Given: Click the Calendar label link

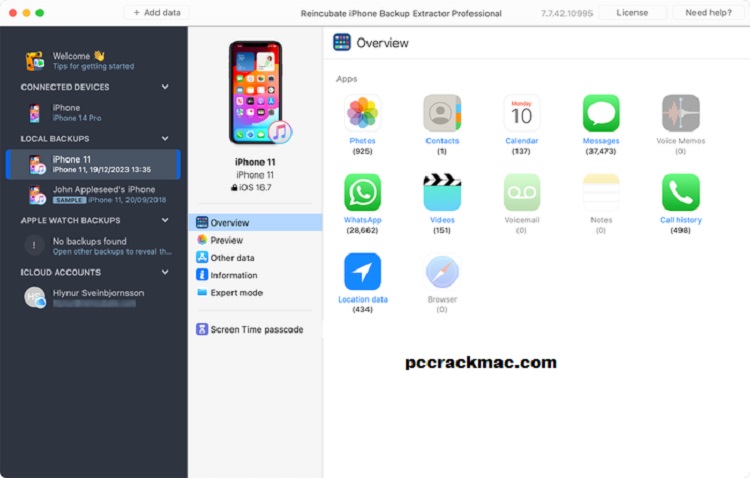Looking at the screenshot, I should click(x=521, y=141).
